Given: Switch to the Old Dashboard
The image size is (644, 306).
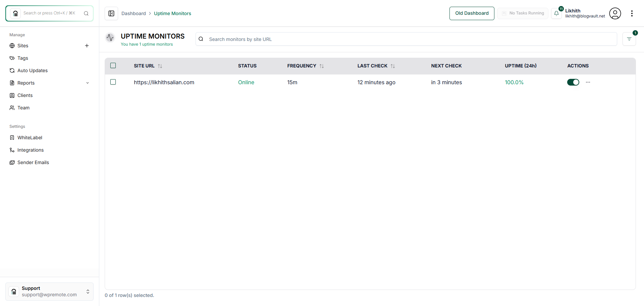Looking at the screenshot, I should click(x=472, y=13).
